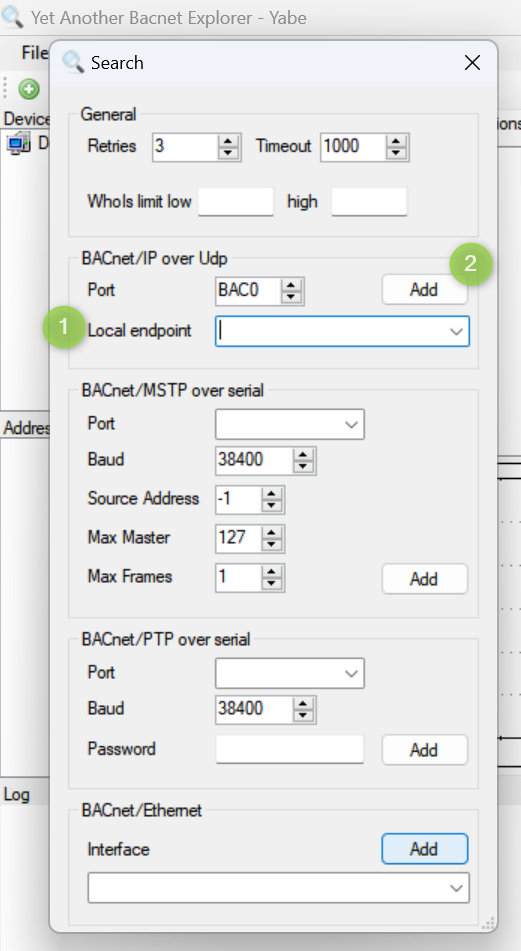Decrease the Max Frames value
Viewport: 521px width, 951px height.
coord(272,584)
